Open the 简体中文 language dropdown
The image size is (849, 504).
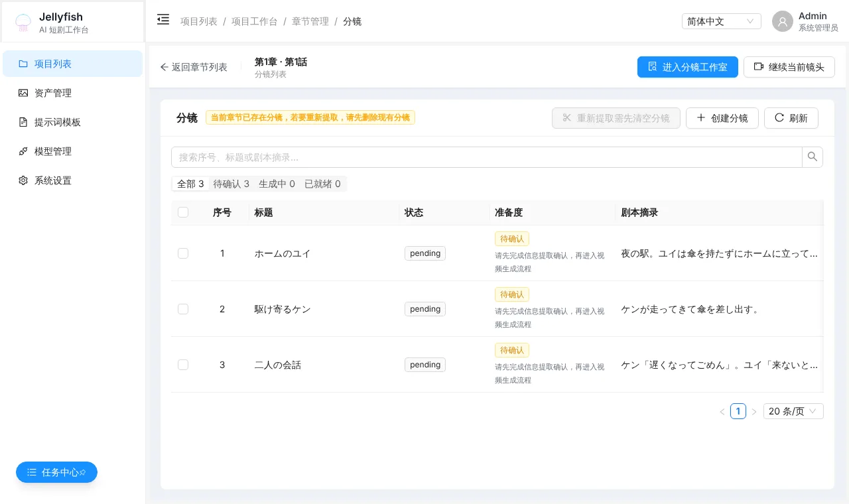coord(722,21)
